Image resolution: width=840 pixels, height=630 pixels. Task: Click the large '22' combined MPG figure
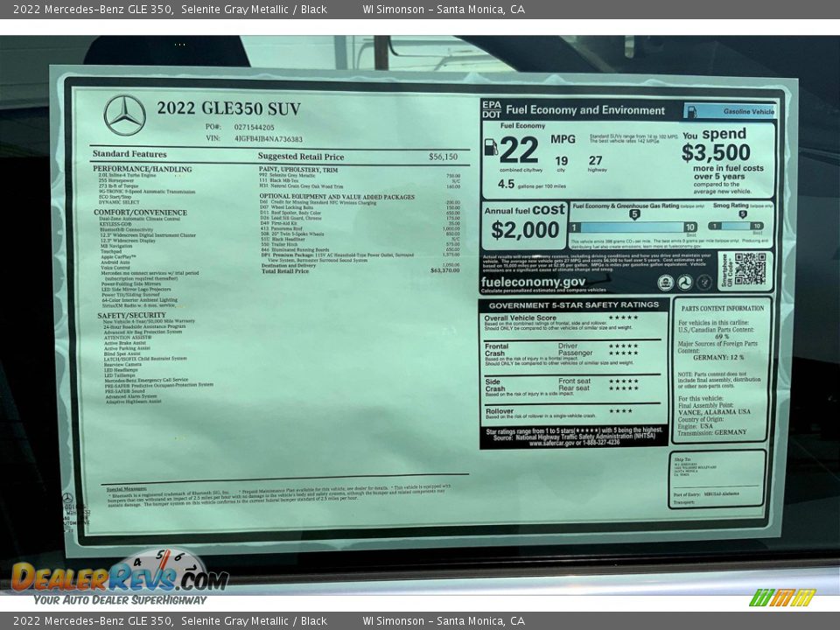coord(519,150)
